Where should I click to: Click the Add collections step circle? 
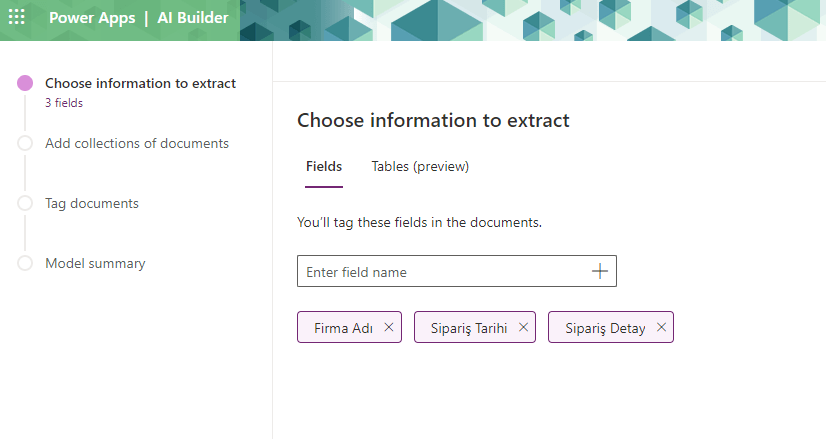click(x=25, y=144)
